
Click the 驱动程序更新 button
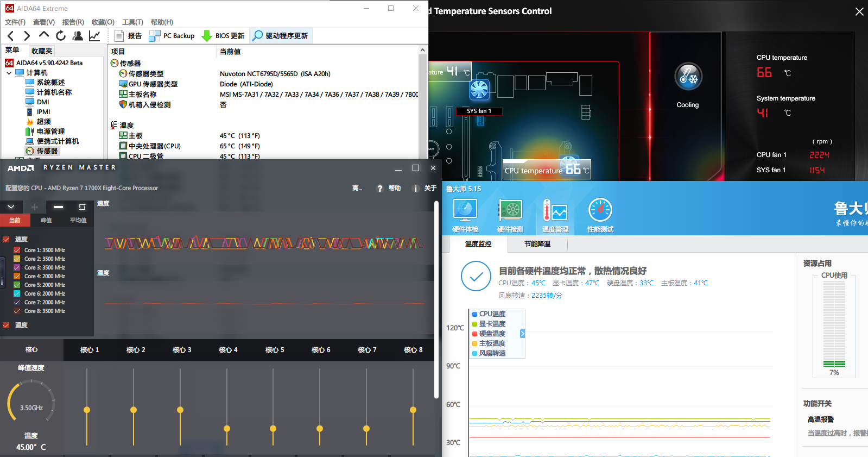pyautogui.click(x=281, y=36)
